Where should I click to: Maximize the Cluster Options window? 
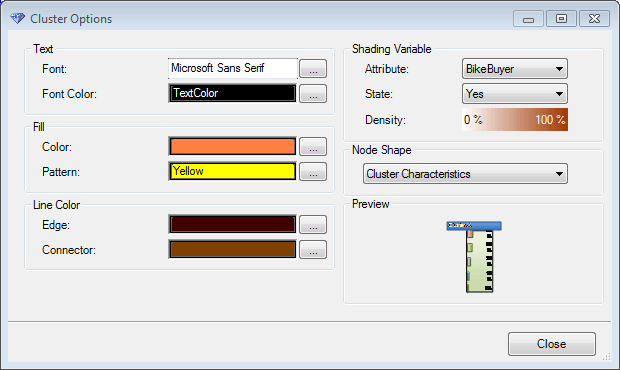tap(561, 19)
